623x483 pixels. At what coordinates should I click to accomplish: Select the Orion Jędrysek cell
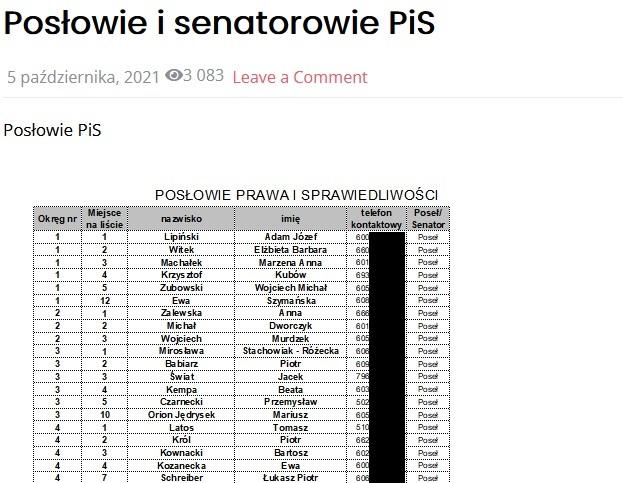(181, 415)
